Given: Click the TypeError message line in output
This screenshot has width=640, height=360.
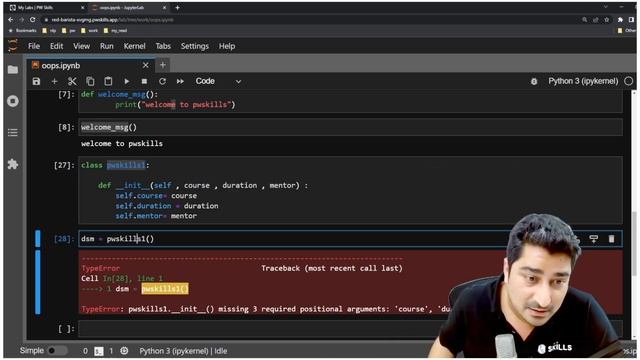Looking at the screenshot, I should pos(265,309).
